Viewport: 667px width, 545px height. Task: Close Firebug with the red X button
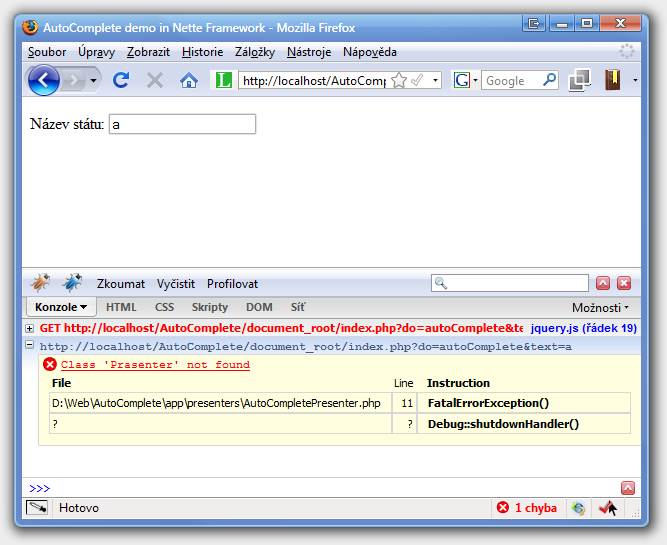coord(624,283)
